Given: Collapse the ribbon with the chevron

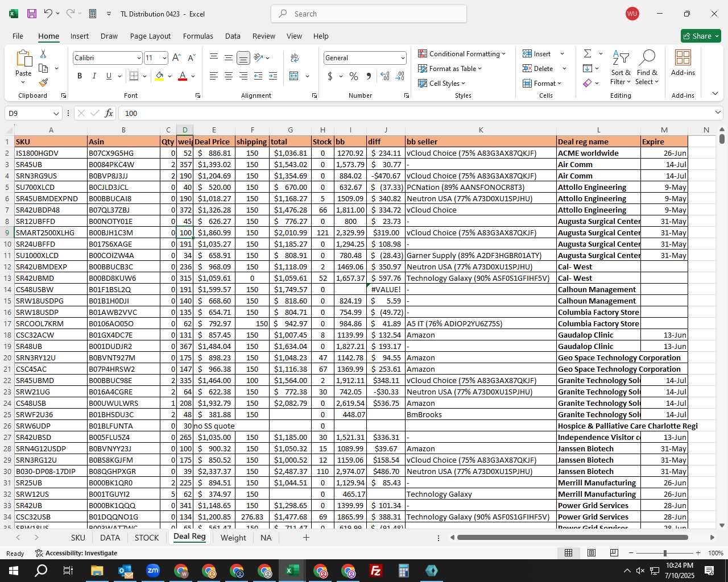Looking at the screenshot, I should coord(715,94).
